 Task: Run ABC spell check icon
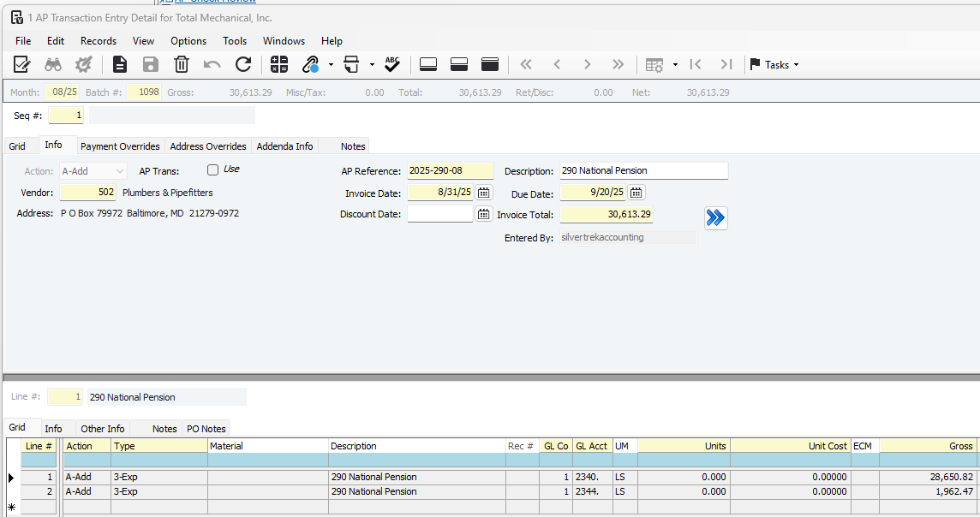391,64
